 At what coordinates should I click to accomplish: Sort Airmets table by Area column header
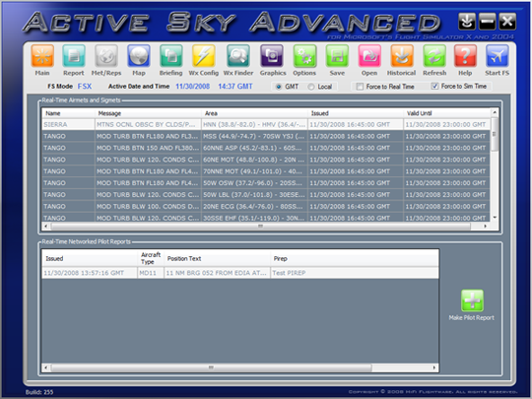pos(254,113)
